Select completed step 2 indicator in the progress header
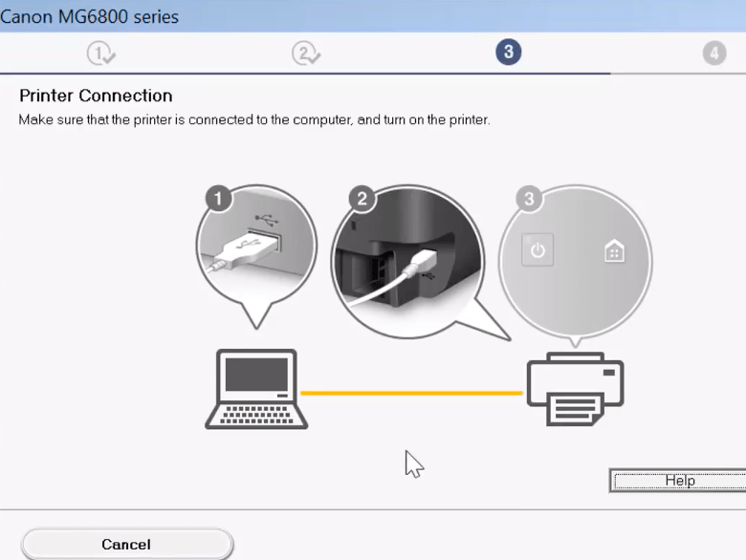Image resolution: width=746 pixels, height=560 pixels. [306, 53]
